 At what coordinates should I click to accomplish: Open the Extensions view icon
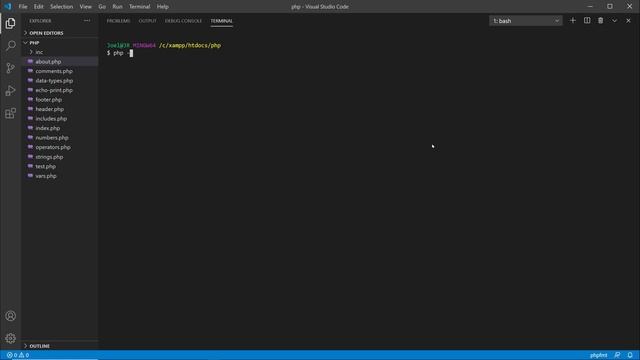[x=11, y=113]
